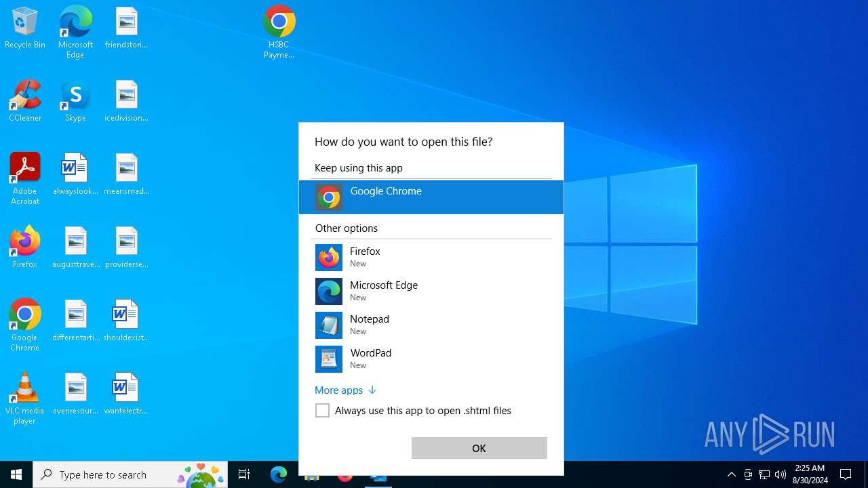Select the wantelectr... Word document
Viewport: 868px width, 488px height.
(x=126, y=394)
